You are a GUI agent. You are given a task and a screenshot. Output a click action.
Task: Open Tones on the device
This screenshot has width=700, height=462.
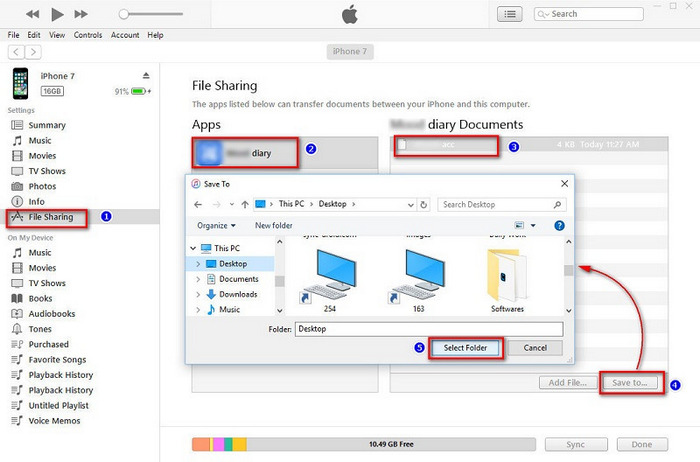pyautogui.click(x=40, y=329)
